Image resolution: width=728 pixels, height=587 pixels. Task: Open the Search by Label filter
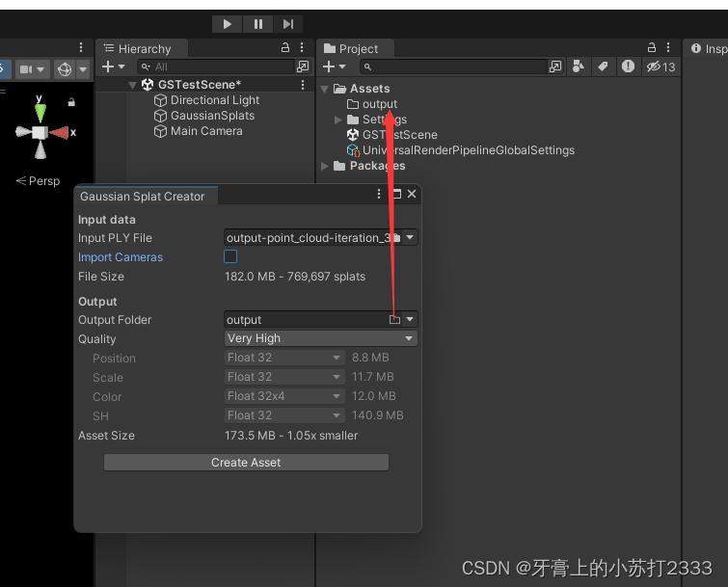click(603, 67)
